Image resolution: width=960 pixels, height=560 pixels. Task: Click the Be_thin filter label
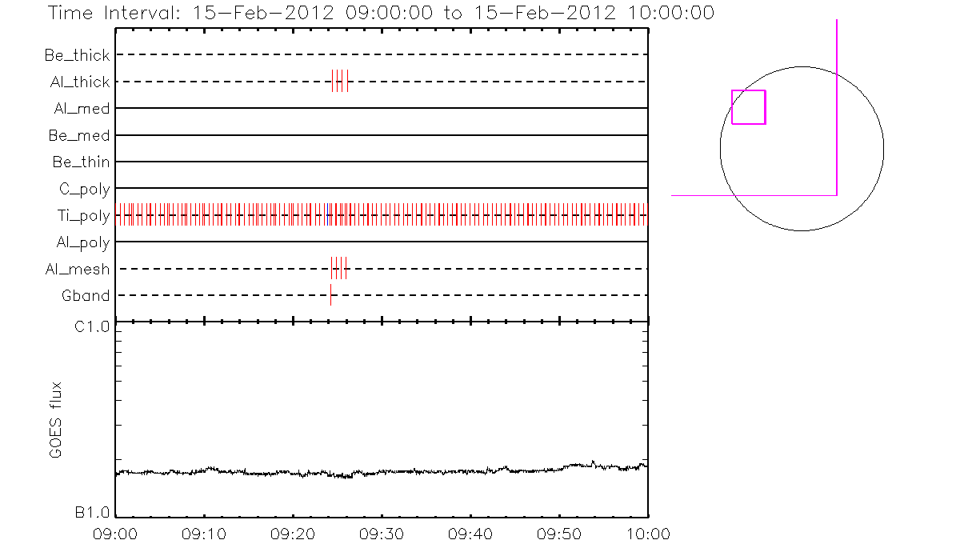point(81,162)
